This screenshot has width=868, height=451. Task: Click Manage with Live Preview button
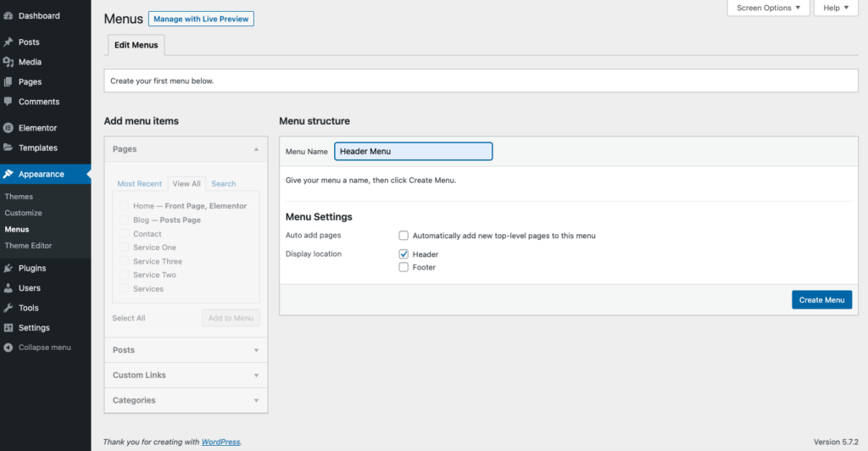pyautogui.click(x=201, y=19)
